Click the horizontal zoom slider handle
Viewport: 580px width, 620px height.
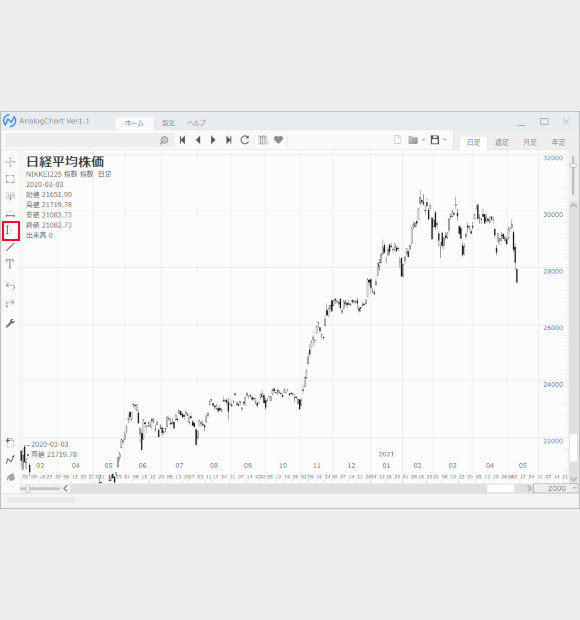pos(27,489)
